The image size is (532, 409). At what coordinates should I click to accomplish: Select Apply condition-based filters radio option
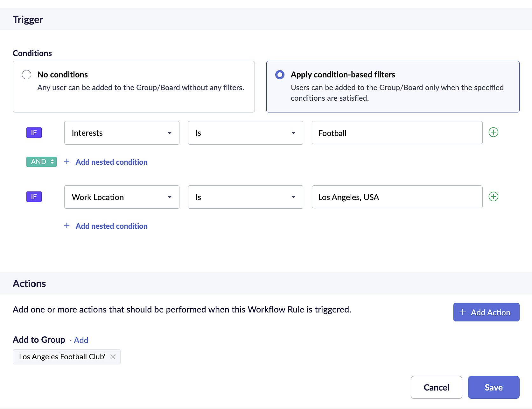280,75
